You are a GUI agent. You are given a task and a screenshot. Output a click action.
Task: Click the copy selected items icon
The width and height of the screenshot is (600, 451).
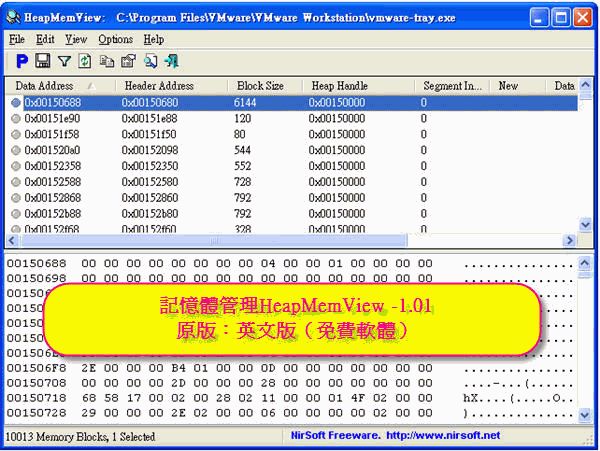coord(107,61)
